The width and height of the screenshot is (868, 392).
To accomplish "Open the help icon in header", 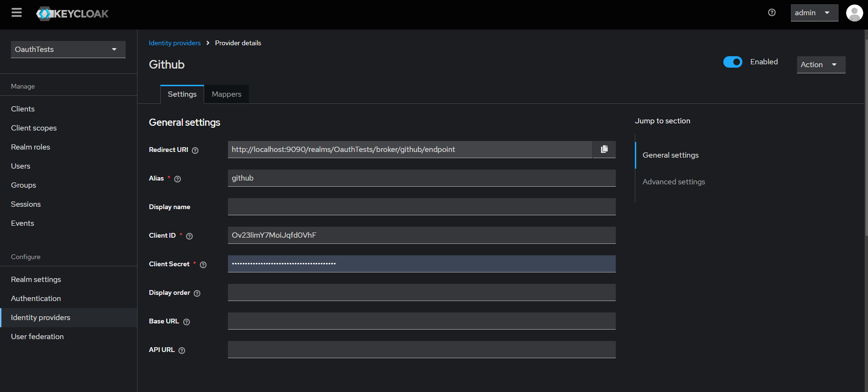I will 772,13.
